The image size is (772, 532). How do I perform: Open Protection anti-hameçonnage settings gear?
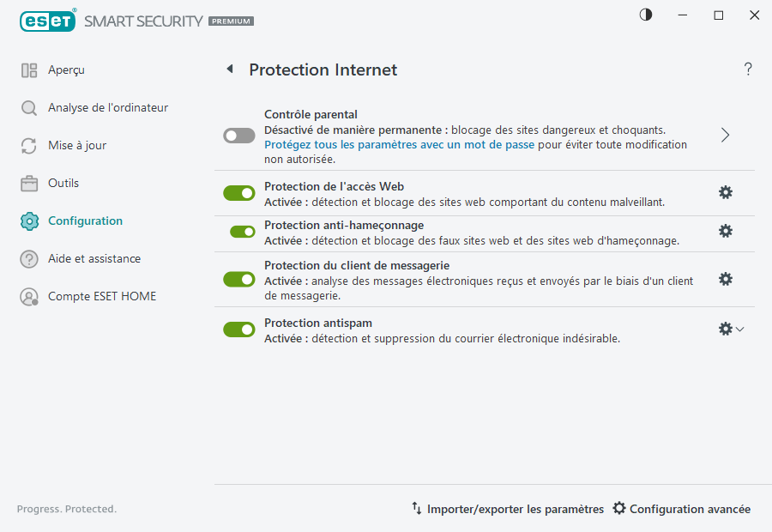726,231
